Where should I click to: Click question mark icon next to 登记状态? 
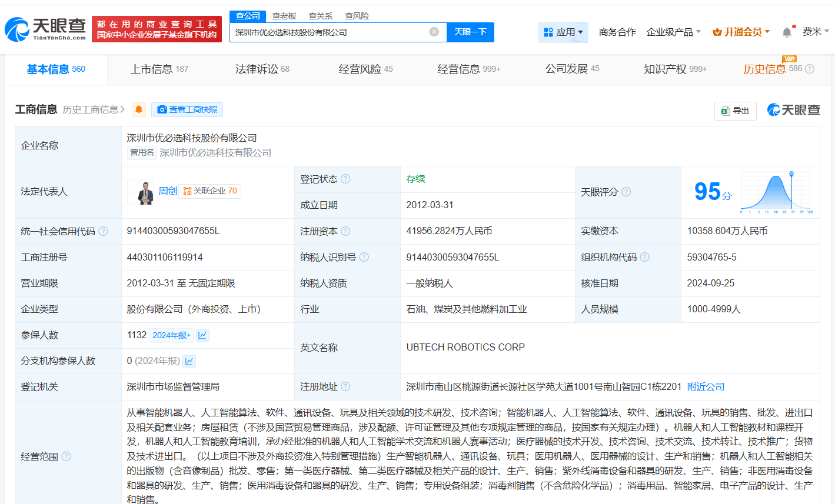click(x=345, y=179)
